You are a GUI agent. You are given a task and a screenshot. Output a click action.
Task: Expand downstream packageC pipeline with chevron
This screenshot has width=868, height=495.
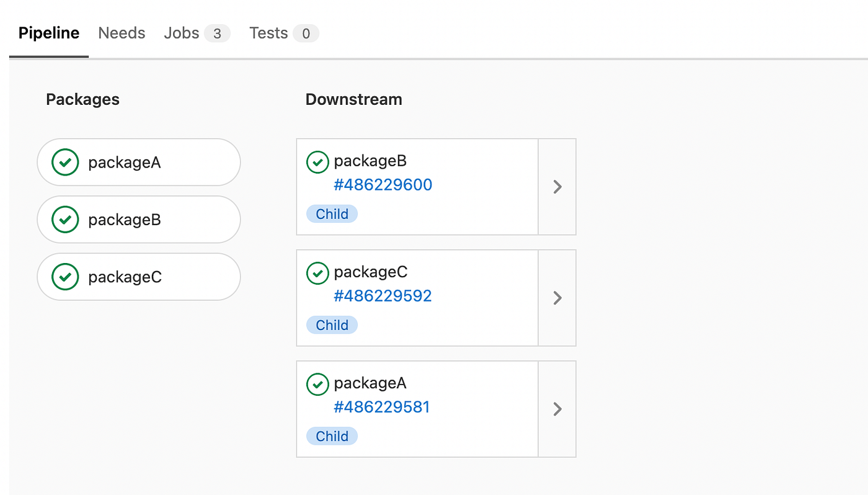[557, 298]
